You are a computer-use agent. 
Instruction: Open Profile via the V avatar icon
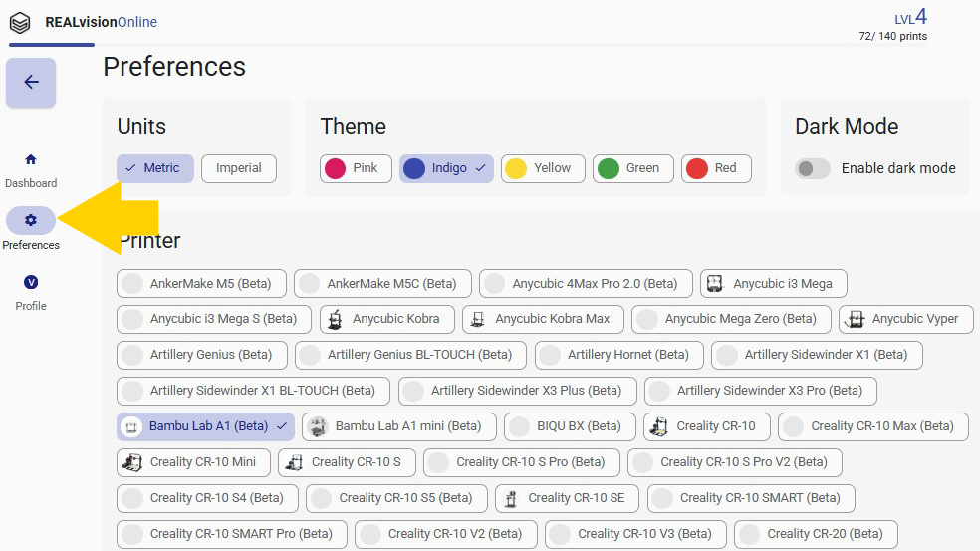(x=31, y=282)
